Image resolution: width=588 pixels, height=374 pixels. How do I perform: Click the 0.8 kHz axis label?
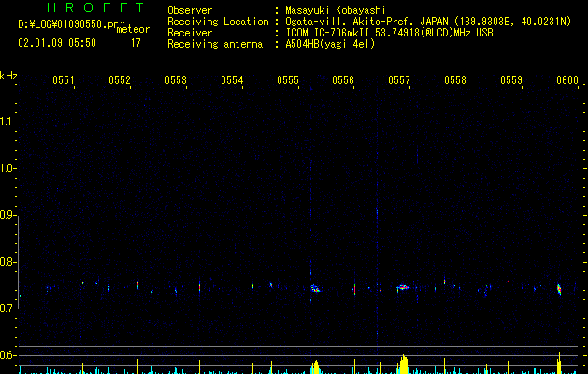[7, 262]
